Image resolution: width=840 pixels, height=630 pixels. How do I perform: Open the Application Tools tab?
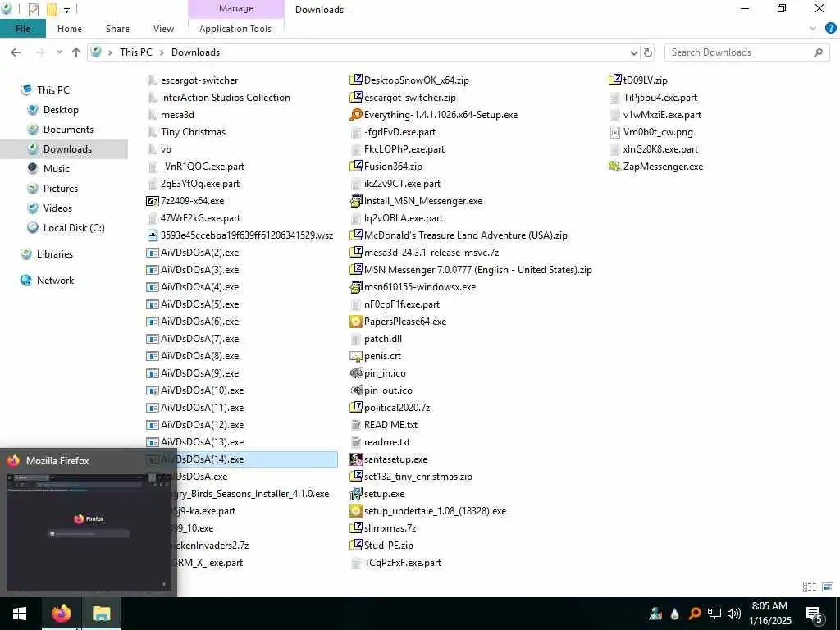click(235, 29)
